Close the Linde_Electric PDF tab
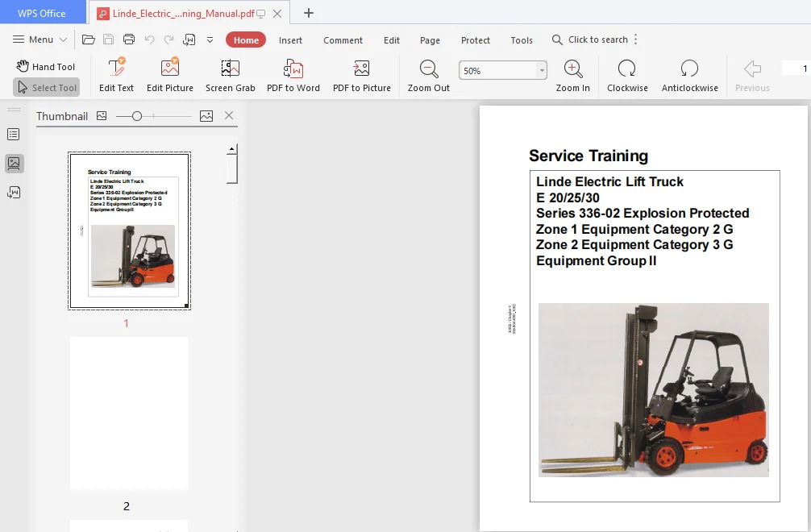 tap(277, 14)
